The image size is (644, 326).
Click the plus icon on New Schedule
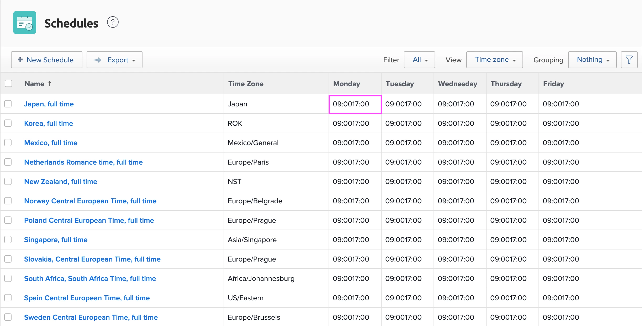coord(20,60)
